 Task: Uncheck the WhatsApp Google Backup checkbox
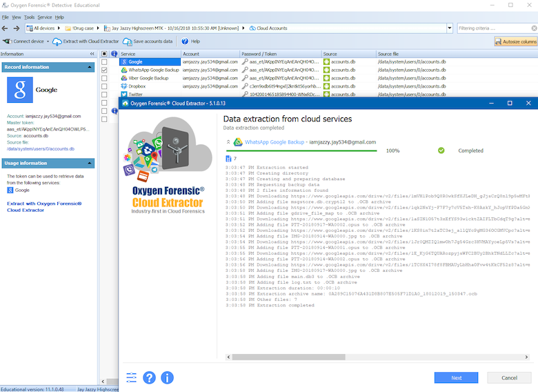104,70
